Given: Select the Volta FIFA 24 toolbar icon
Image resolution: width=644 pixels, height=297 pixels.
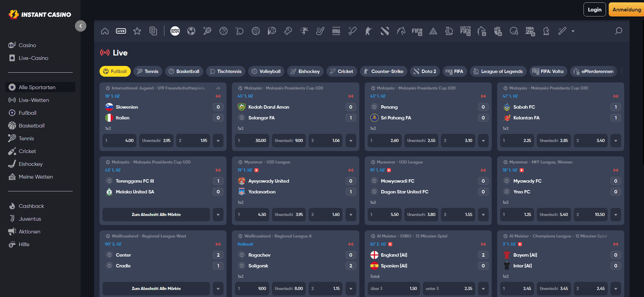Looking at the screenshot, I should [466, 31].
